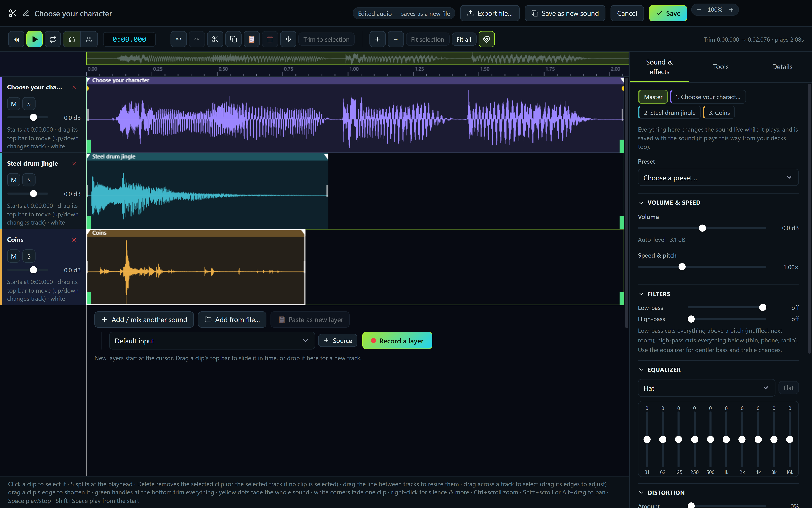Select the Master effects target
812x508 pixels.
[x=653, y=97]
